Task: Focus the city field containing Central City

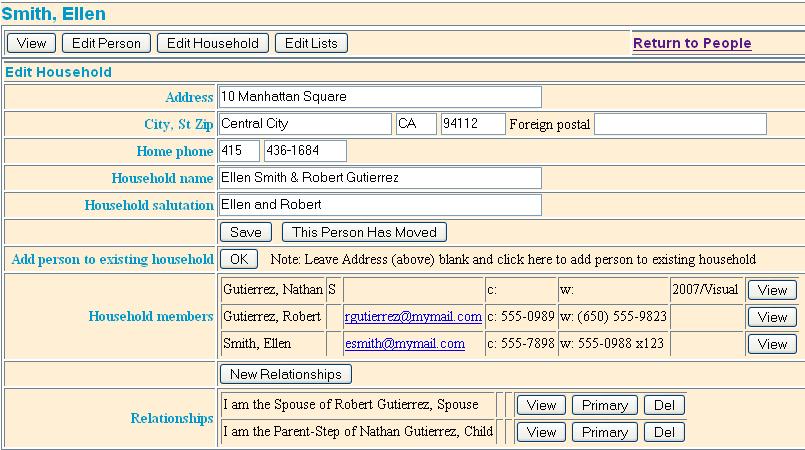Action: click(305, 124)
